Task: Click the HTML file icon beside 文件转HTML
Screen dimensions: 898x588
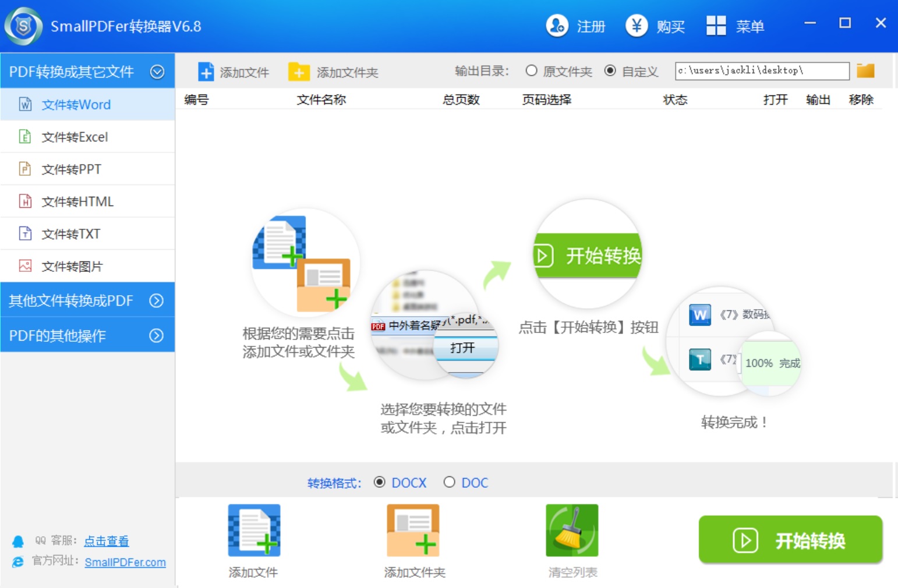Action: (25, 201)
